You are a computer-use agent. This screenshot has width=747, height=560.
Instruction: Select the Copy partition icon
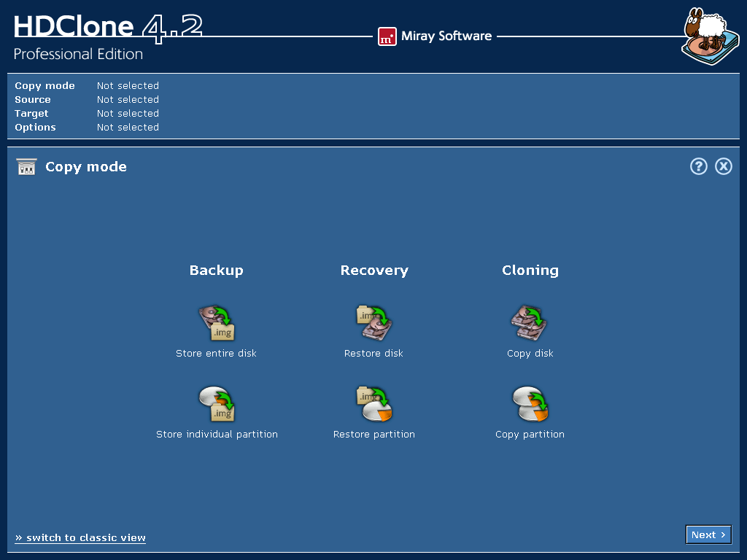tap(530, 403)
